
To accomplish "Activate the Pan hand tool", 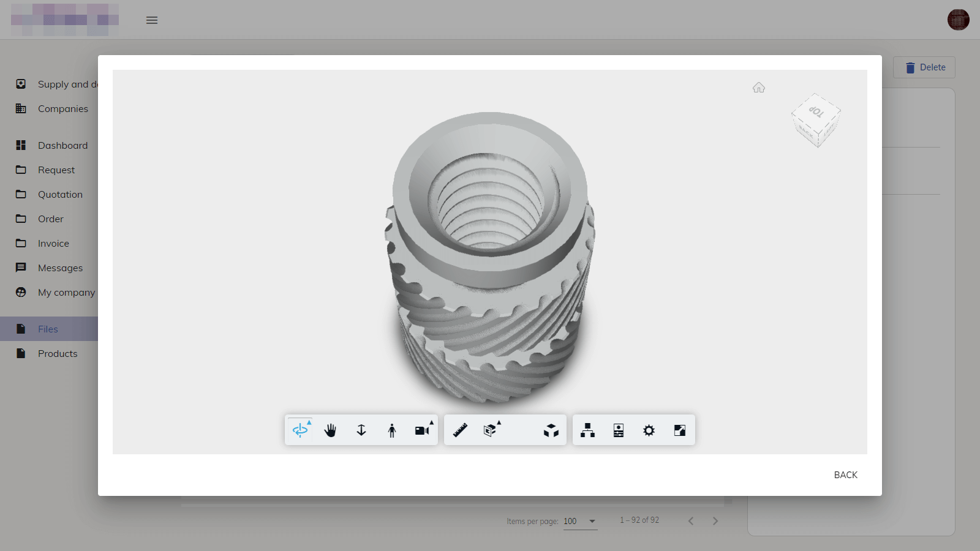I will click(331, 430).
